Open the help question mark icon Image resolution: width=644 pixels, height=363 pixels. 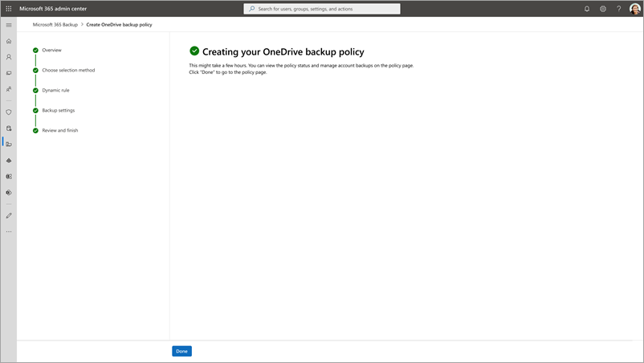pos(618,9)
